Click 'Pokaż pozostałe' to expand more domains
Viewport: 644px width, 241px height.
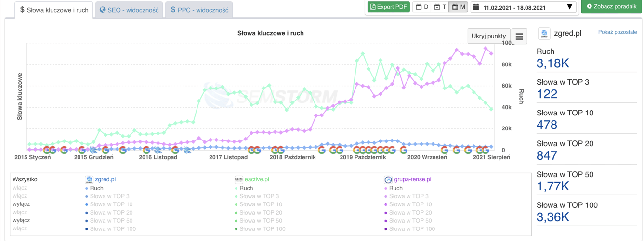[x=617, y=32]
